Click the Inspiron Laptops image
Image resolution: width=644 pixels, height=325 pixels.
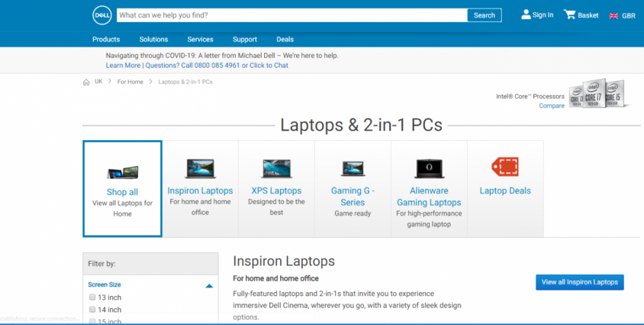200,168
